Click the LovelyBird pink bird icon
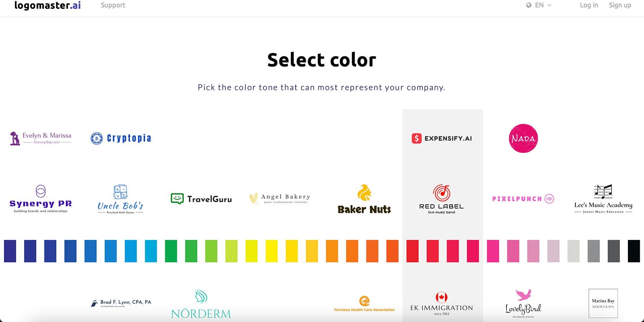 (x=523, y=295)
